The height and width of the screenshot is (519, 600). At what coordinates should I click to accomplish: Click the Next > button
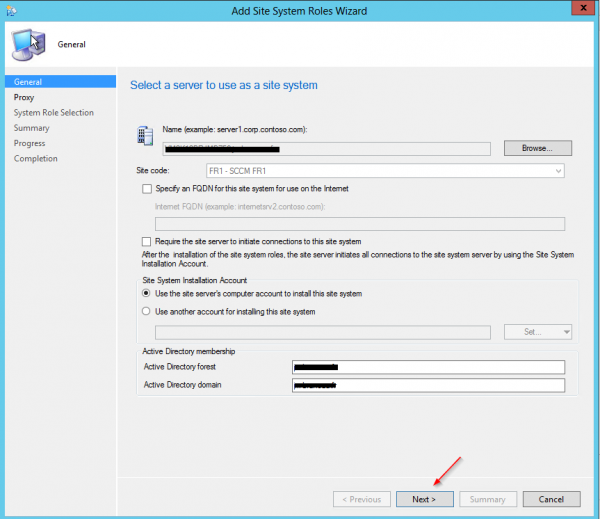click(425, 499)
